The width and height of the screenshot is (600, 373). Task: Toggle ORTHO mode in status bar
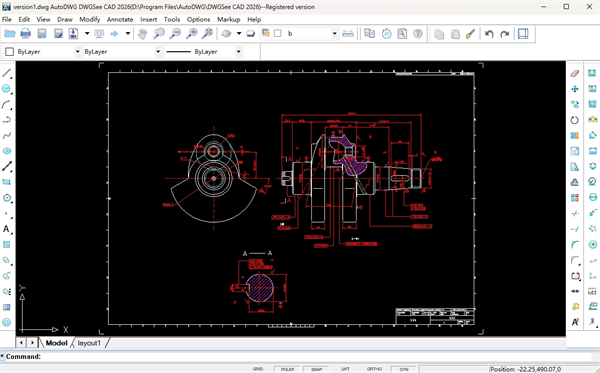coord(374,369)
